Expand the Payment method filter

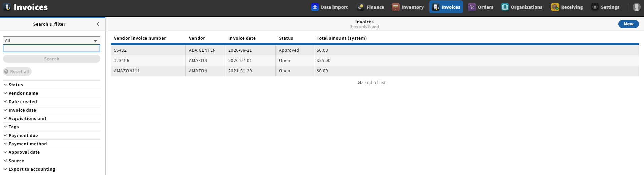(x=51, y=144)
